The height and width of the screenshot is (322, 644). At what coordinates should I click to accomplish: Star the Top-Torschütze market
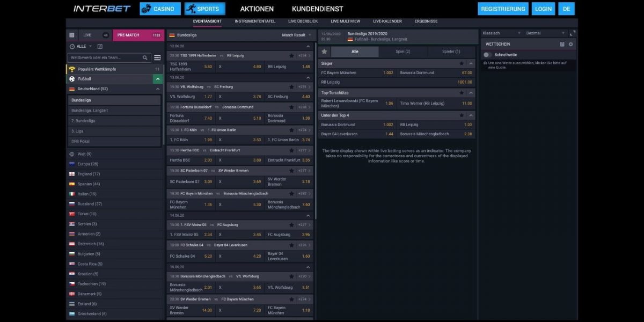coord(462,93)
